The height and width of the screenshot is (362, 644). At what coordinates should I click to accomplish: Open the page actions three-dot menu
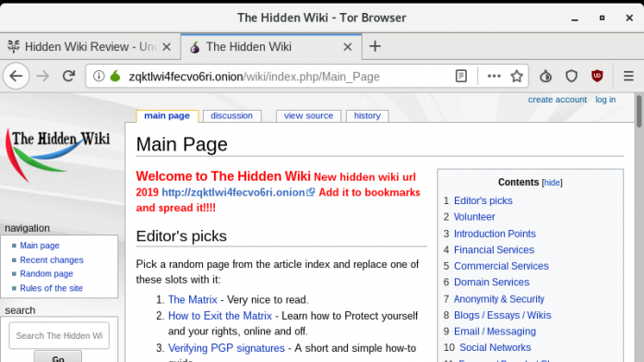click(x=494, y=76)
